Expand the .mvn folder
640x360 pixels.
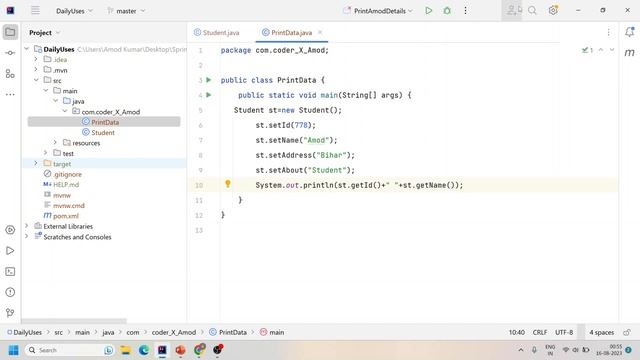pyautogui.click(x=36, y=70)
